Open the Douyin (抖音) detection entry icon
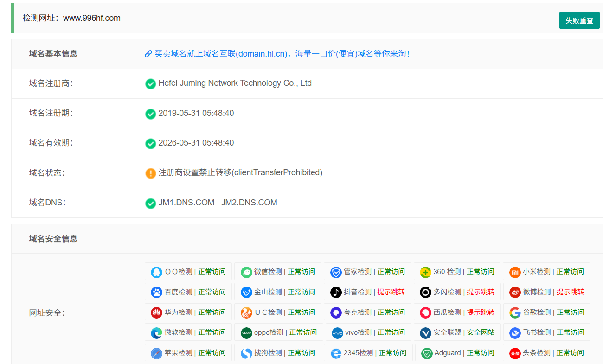This screenshot has width=603, height=364. pos(335,292)
